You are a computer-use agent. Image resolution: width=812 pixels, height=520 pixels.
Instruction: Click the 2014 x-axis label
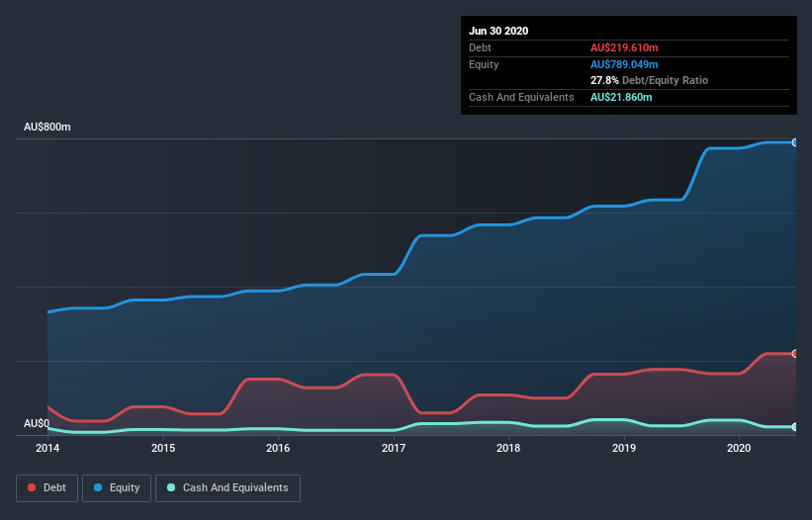pos(47,448)
